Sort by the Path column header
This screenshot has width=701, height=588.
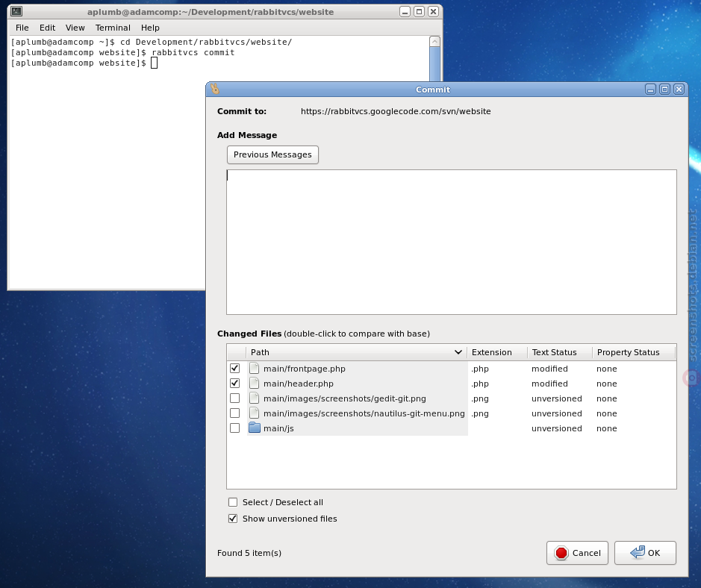pyautogui.click(x=356, y=352)
